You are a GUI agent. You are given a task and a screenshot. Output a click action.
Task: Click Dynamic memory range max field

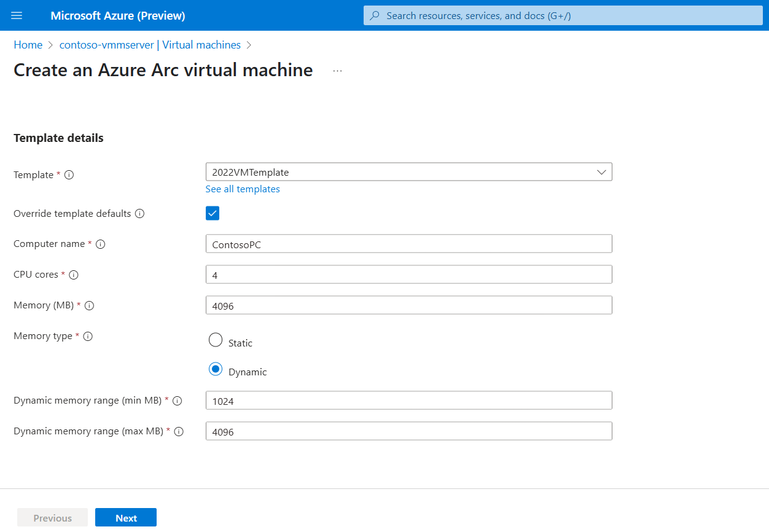tap(409, 431)
